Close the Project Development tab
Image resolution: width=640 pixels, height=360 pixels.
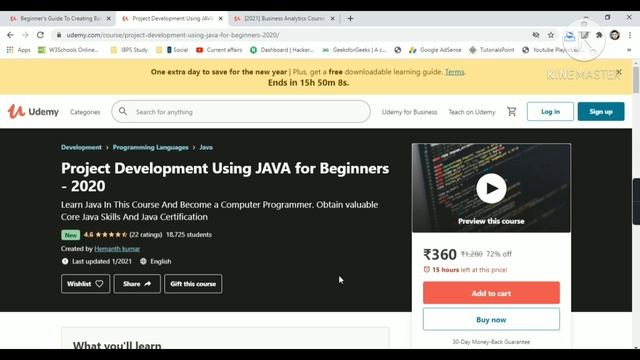pos(220,18)
